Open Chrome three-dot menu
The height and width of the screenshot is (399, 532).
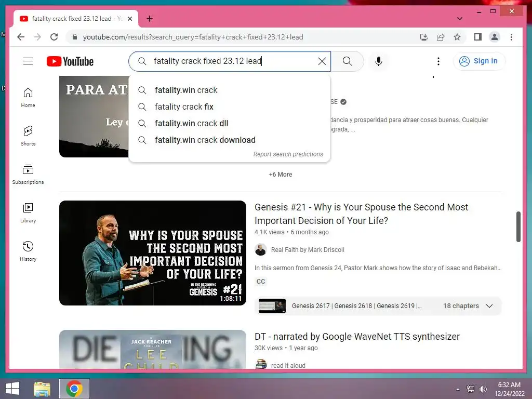[x=511, y=37]
